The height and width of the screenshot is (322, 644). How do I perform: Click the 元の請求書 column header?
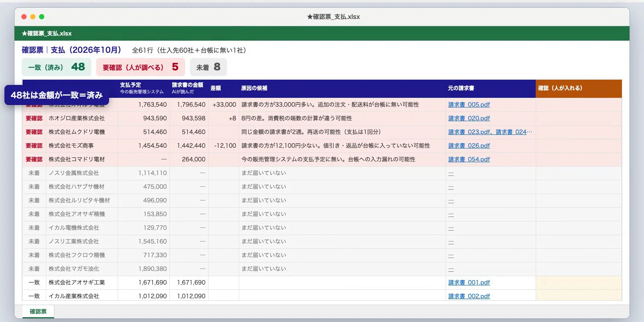[x=491, y=88]
